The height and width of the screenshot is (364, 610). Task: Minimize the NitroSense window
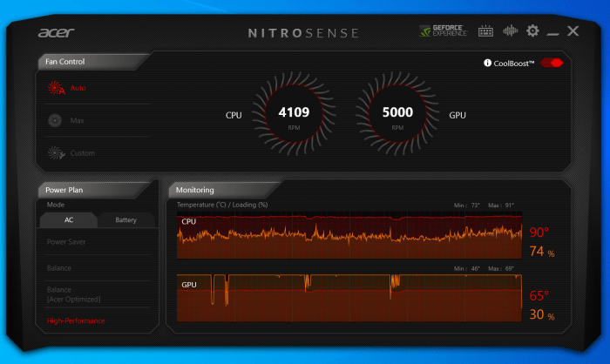(552, 34)
